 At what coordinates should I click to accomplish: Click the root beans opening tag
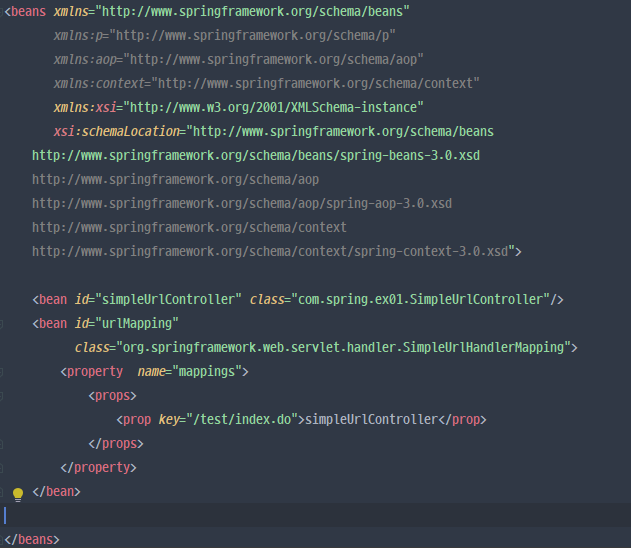tap(25, 11)
